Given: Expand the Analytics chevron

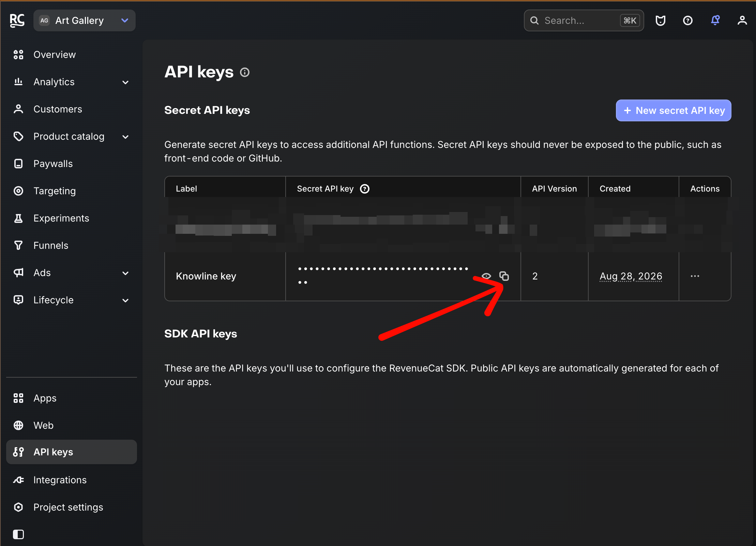Looking at the screenshot, I should [x=125, y=82].
